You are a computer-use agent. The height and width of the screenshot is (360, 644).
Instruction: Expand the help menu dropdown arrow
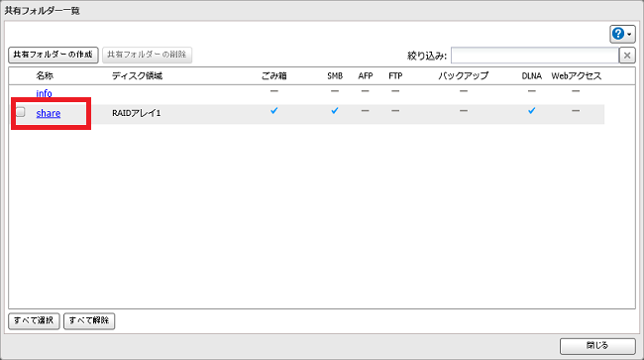pyautogui.click(x=629, y=35)
